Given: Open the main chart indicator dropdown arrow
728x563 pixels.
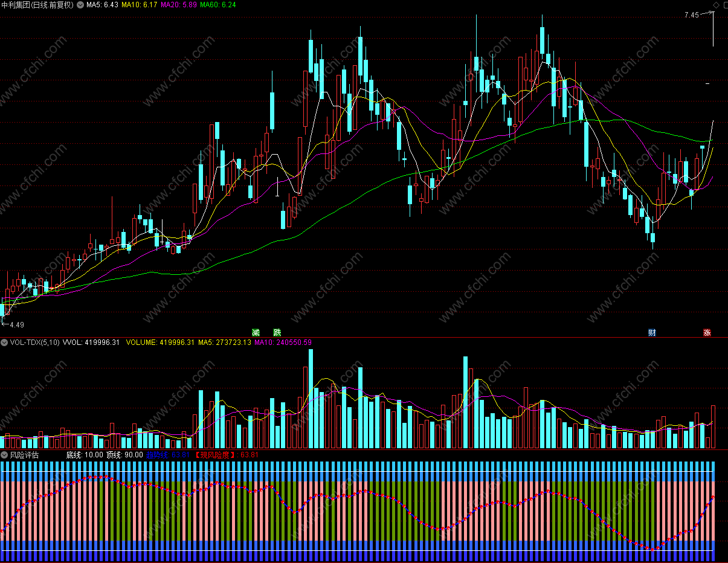Looking at the screenshot, I should point(81,5).
